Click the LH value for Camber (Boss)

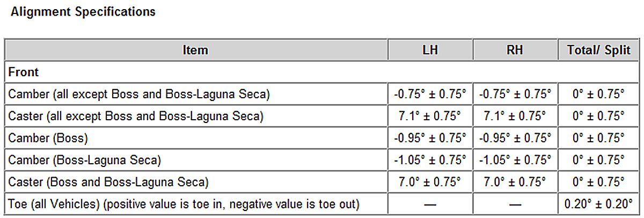point(430,138)
